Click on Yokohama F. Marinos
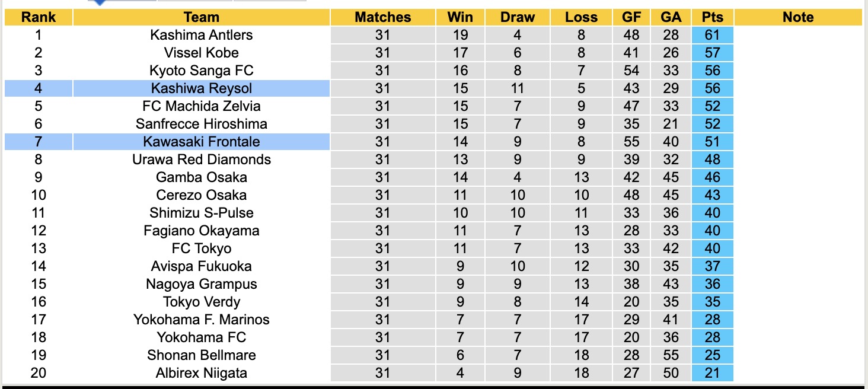Image resolution: width=868 pixels, height=389 pixels. (x=201, y=320)
